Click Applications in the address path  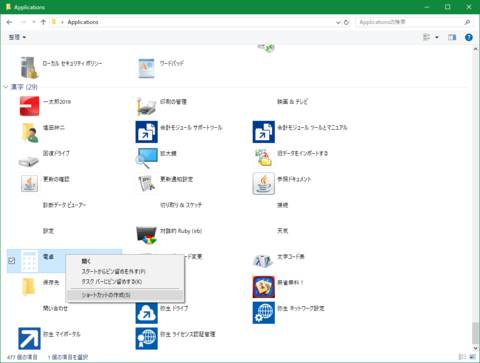(83, 22)
